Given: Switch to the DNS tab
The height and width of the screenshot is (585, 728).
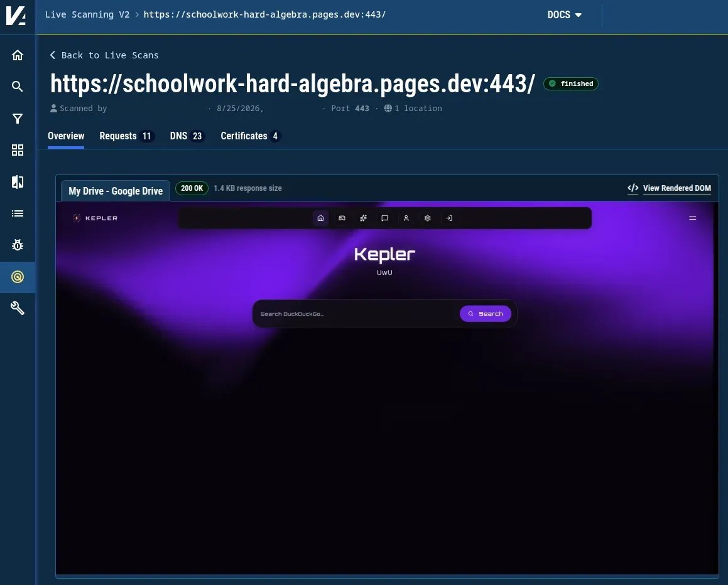Looking at the screenshot, I should (186, 136).
